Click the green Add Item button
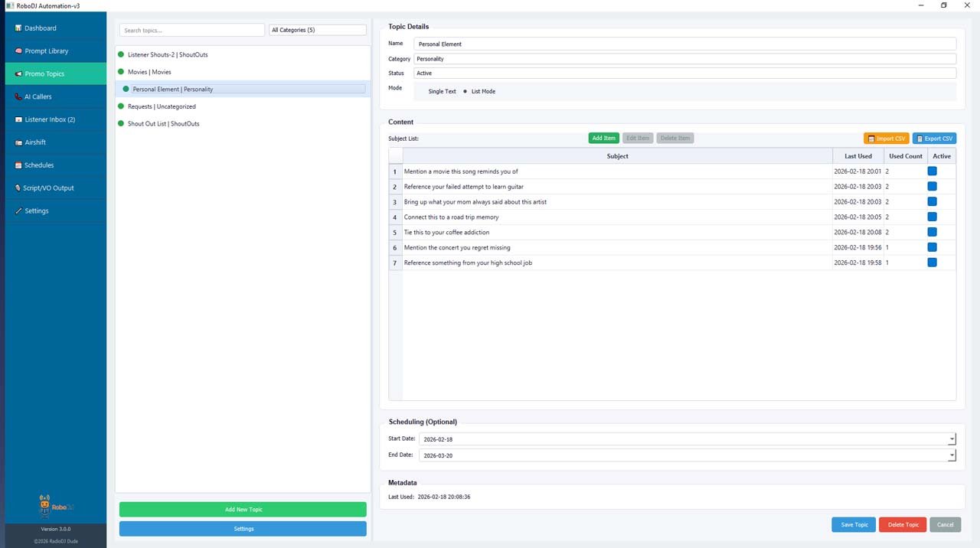980x548 pixels. [x=603, y=139]
